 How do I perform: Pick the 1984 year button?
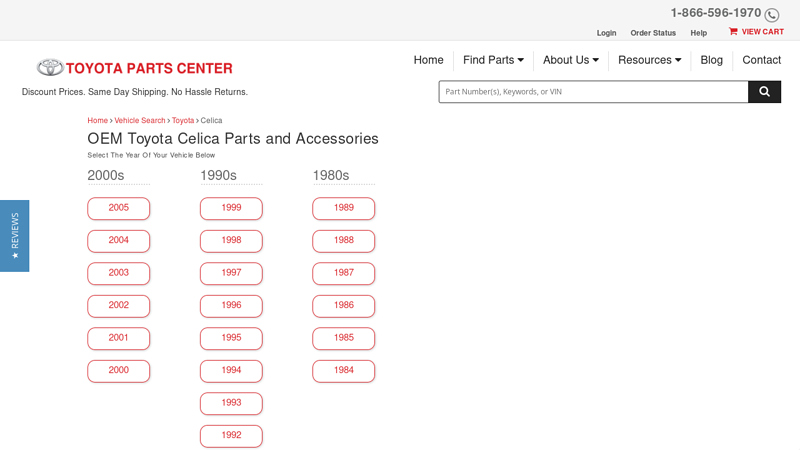[344, 371]
